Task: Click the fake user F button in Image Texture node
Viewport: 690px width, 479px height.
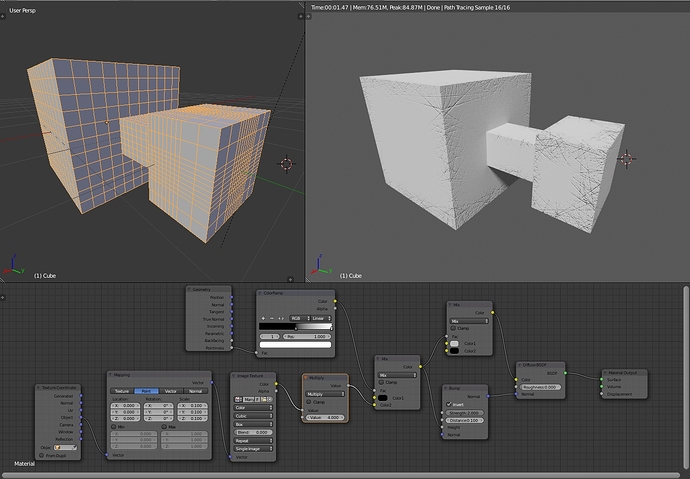Action: [x=258, y=399]
